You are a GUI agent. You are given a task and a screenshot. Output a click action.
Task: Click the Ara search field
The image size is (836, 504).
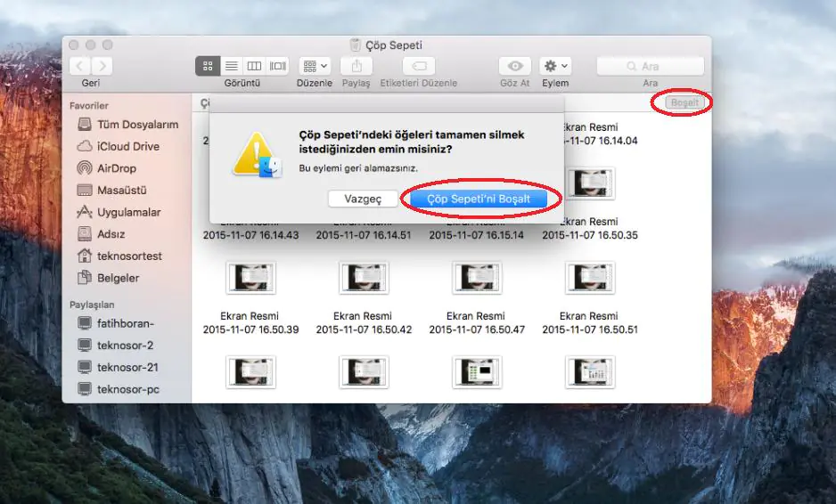tap(650, 66)
